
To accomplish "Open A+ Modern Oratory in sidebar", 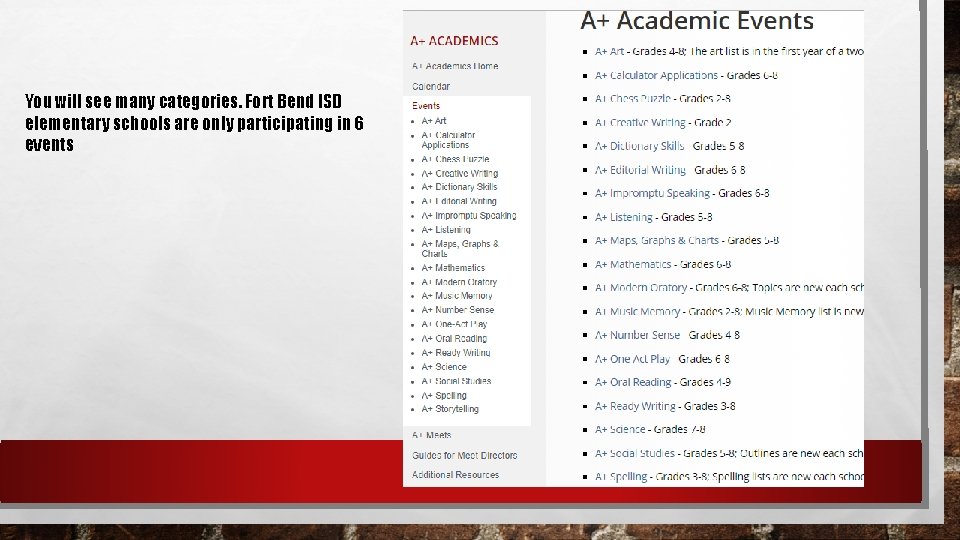I will click(459, 282).
